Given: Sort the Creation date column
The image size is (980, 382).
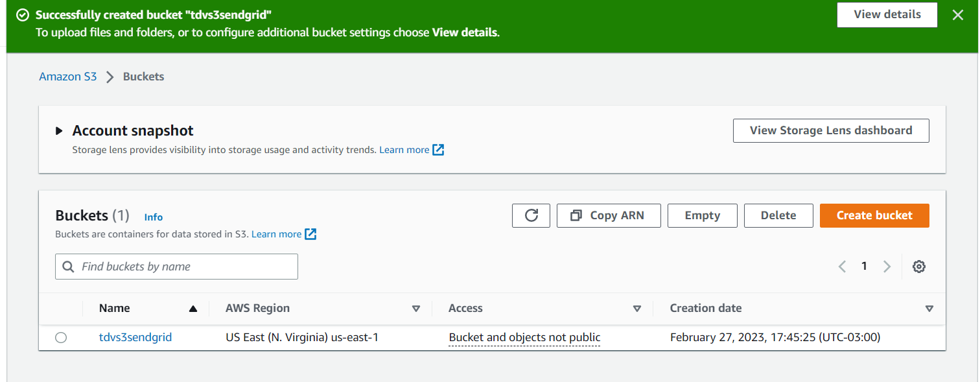Looking at the screenshot, I should pos(929,309).
